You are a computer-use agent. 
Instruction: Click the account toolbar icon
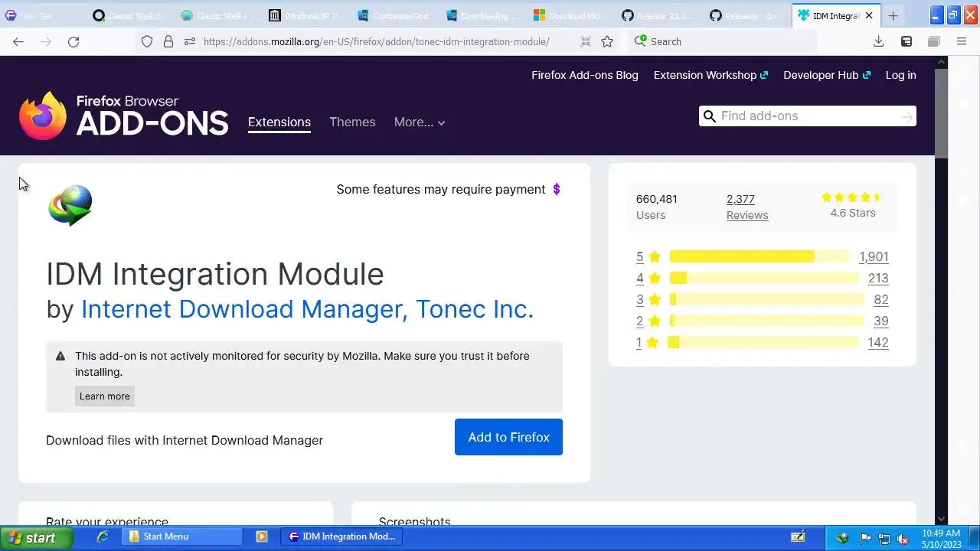click(906, 42)
